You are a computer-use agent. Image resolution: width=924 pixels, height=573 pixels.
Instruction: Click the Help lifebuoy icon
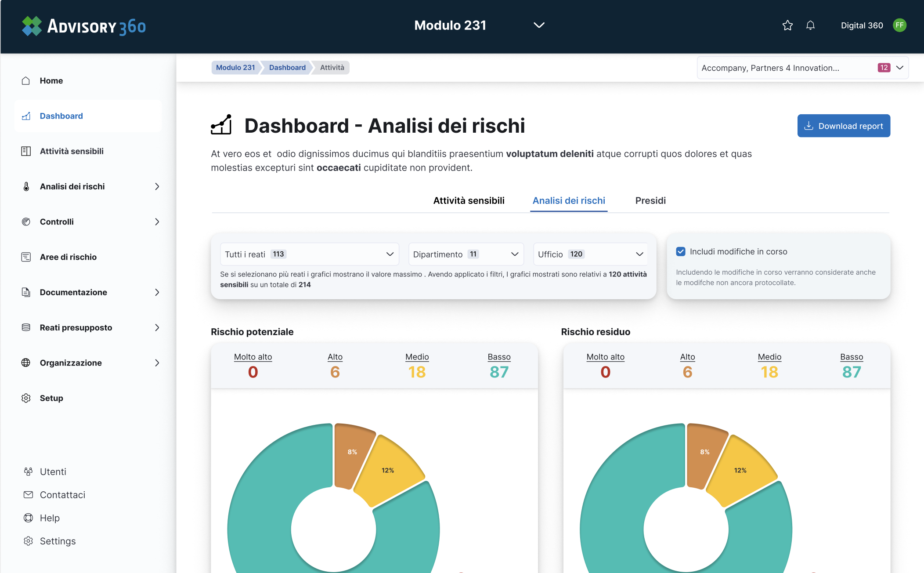tap(29, 518)
